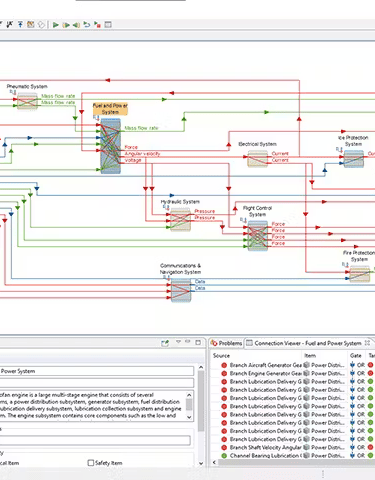This screenshot has width=375, height=480.
Task: Click the up arrow of description text box
Action: (x=189, y=395)
